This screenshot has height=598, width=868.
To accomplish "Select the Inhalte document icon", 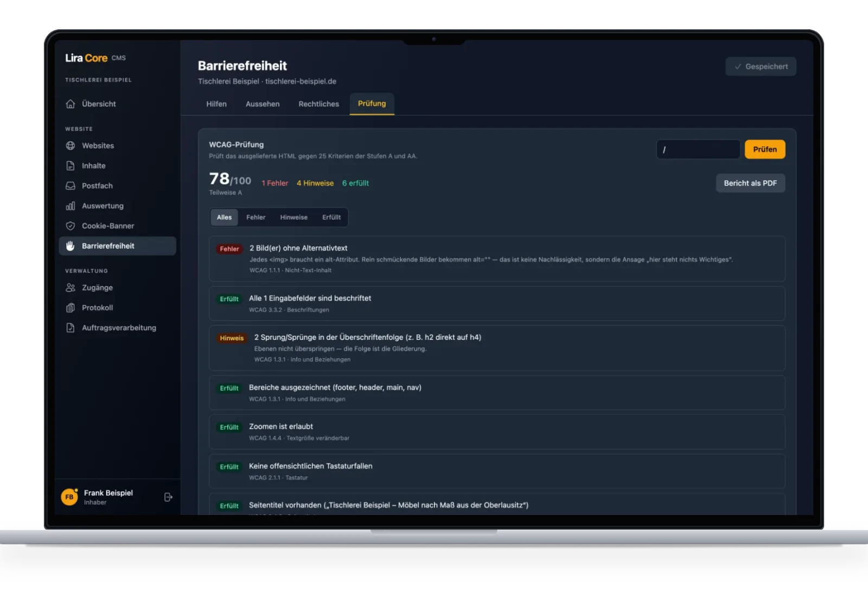I will pos(71,166).
